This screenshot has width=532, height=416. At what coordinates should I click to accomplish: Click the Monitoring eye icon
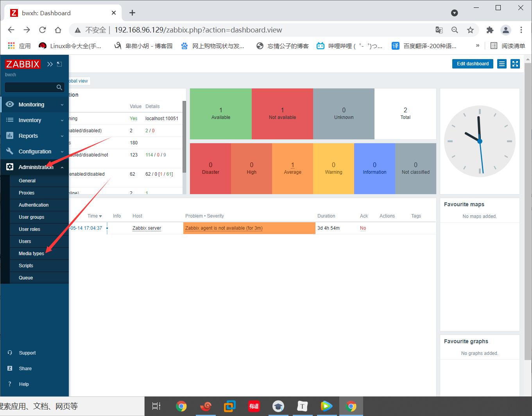(10, 104)
